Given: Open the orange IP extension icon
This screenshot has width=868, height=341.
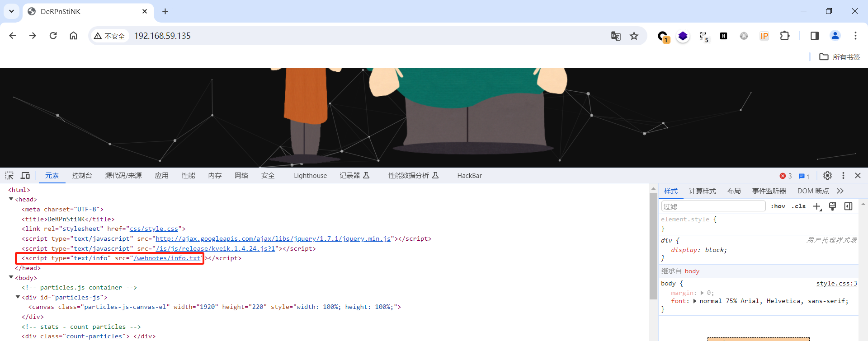Looking at the screenshot, I should click(764, 36).
